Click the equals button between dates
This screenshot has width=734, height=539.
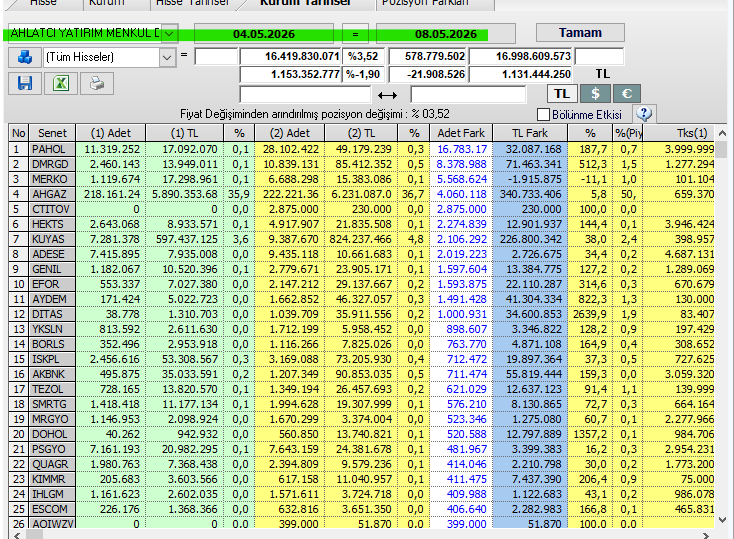(x=355, y=34)
